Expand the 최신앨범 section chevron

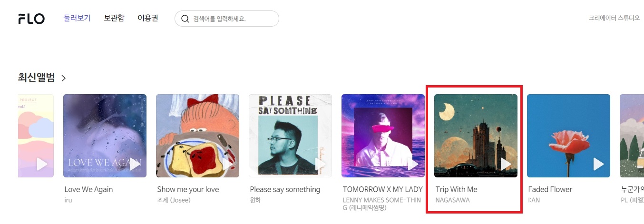pos(63,78)
